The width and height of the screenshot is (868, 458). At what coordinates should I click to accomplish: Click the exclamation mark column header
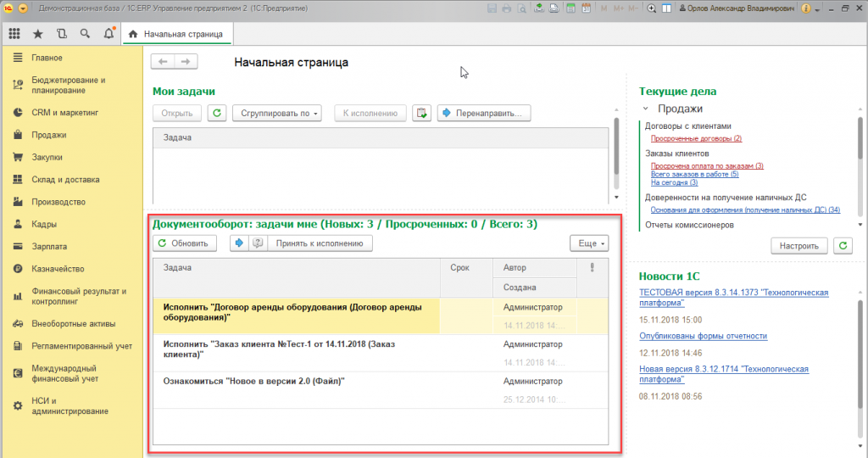[x=593, y=267]
